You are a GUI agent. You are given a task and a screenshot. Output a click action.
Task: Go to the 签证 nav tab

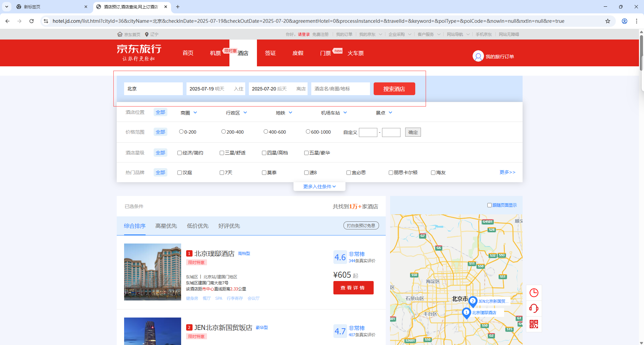tap(270, 53)
